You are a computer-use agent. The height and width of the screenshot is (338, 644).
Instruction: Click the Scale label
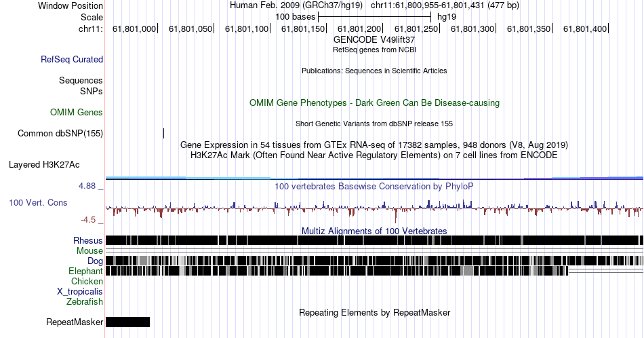pyautogui.click(x=92, y=17)
